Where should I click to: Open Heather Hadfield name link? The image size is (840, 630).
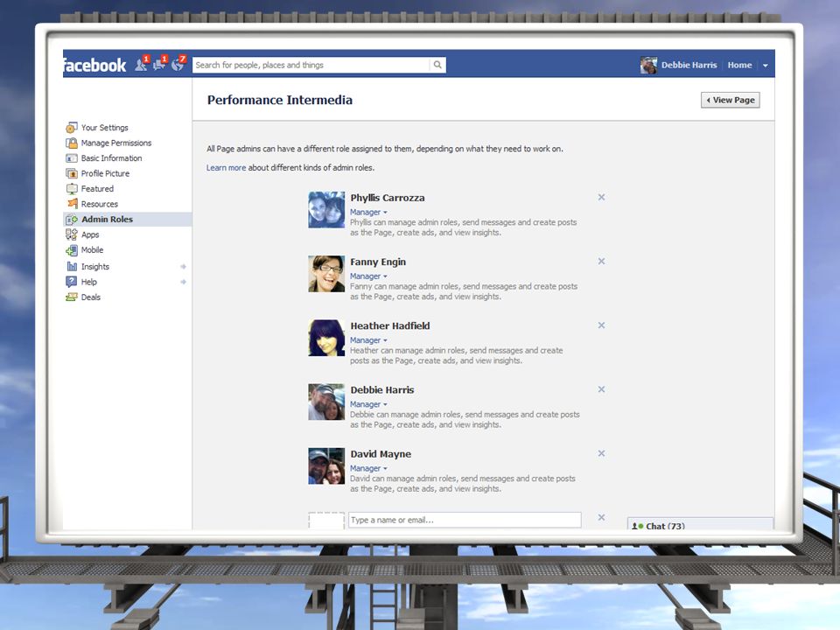coord(390,325)
